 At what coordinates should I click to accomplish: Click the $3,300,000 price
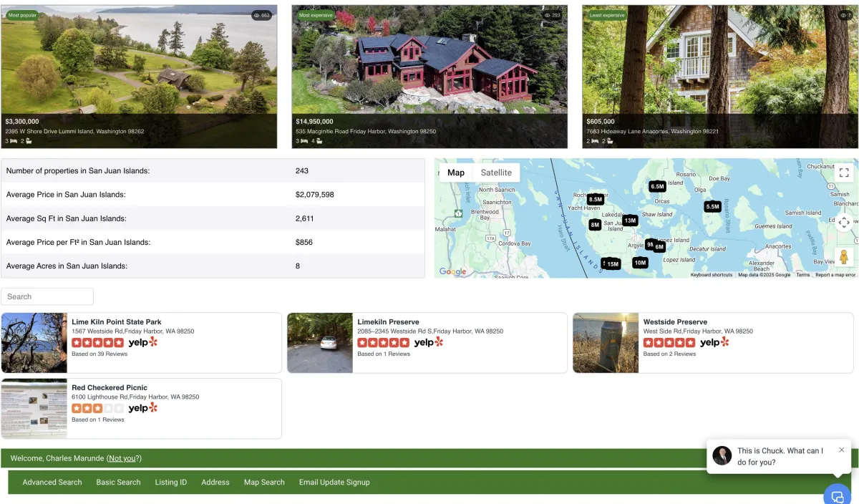coord(22,122)
